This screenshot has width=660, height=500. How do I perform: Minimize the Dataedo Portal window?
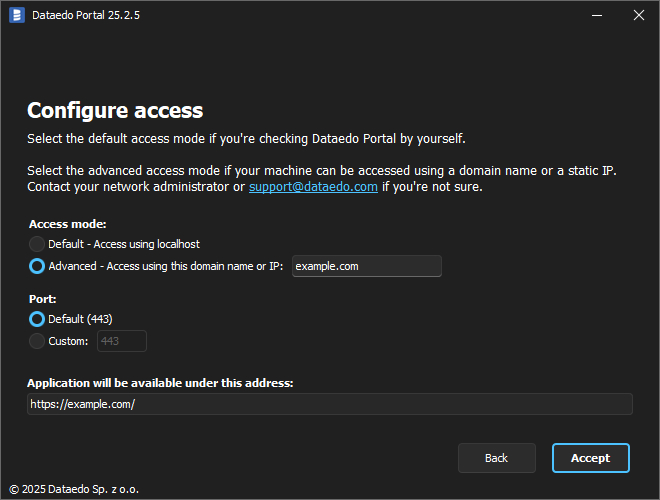[x=597, y=15]
